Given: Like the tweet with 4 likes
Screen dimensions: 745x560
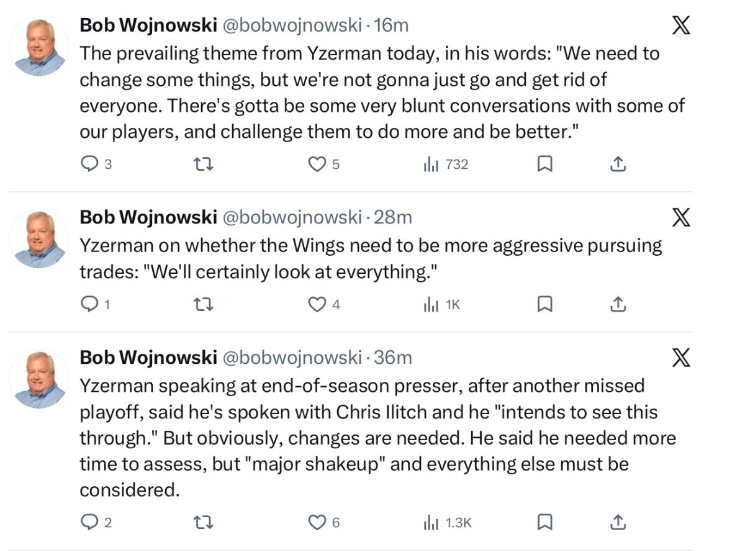Looking at the screenshot, I should click(317, 304).
